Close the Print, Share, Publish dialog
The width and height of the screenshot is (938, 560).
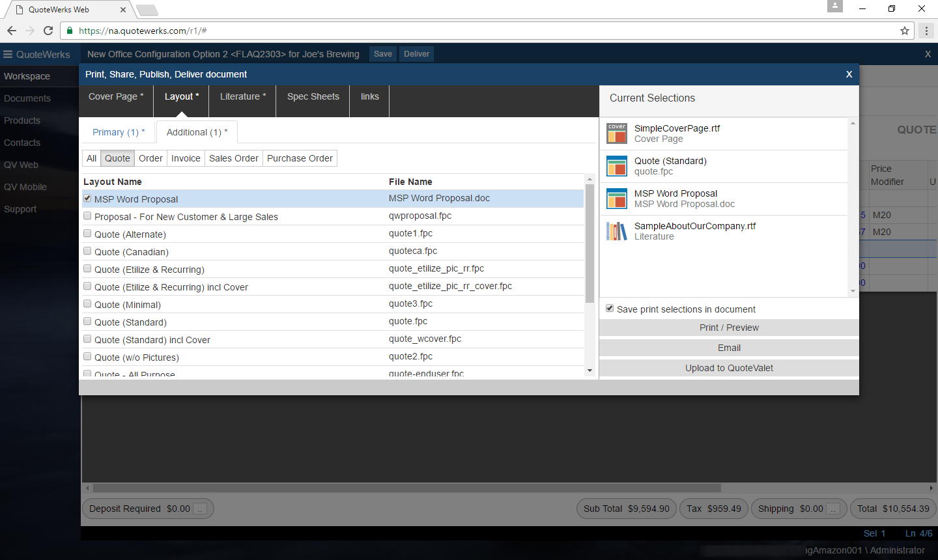click(849, 74)
